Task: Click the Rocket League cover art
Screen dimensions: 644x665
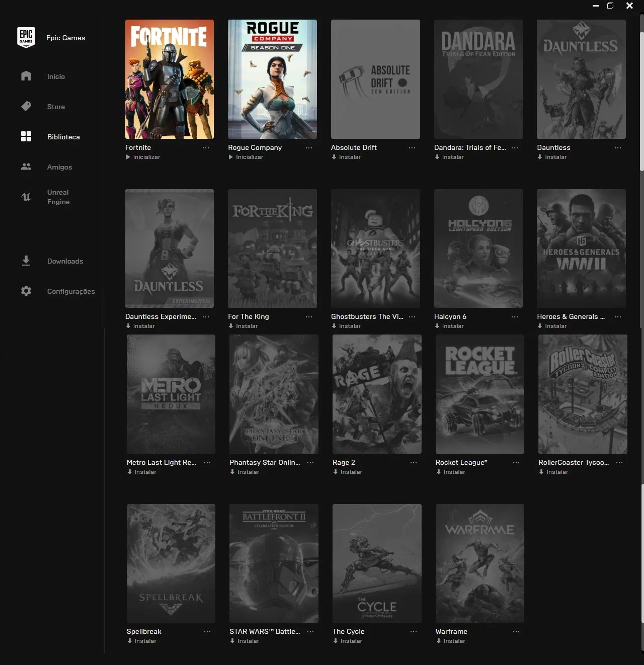Action: coord(480,394)
